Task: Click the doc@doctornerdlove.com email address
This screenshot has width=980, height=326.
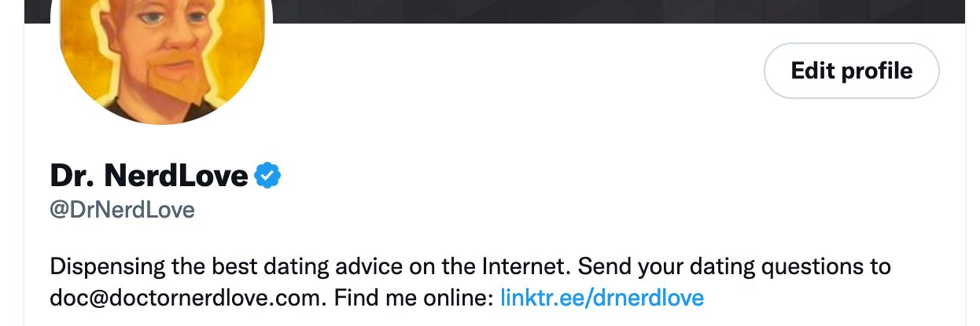Action: [187, 298]
